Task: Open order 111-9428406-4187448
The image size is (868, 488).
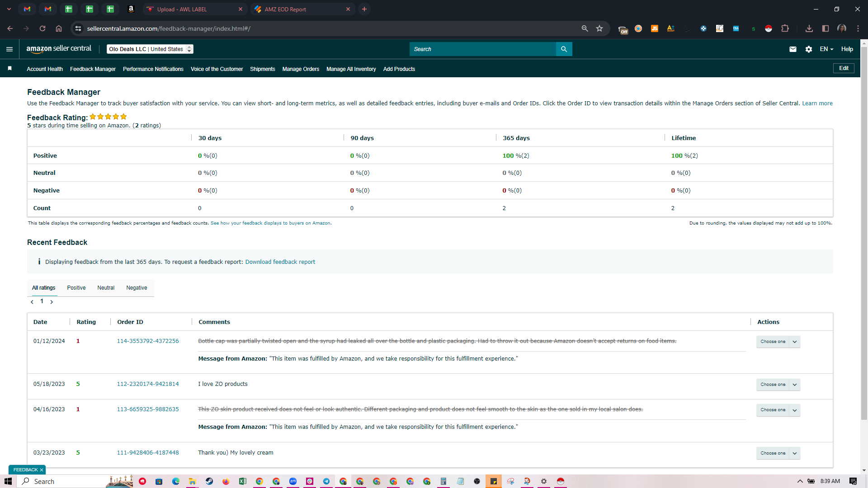Action: pos(148,453)
